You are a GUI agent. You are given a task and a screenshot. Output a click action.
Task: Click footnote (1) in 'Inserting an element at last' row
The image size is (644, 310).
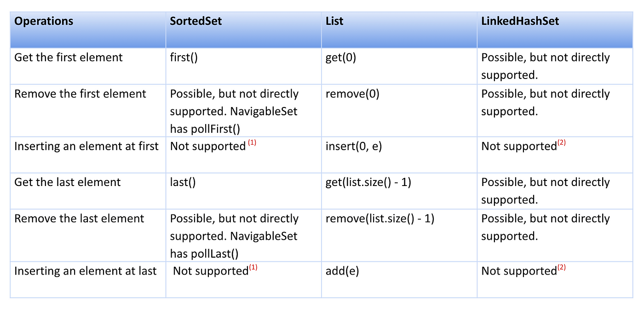pos(253,267)
